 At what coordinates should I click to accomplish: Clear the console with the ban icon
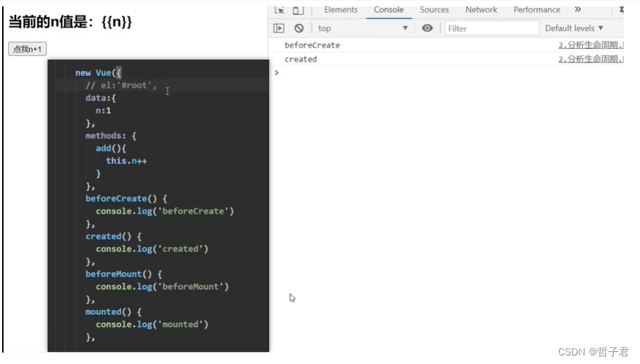pyautogui.click(x=299, y=28)
